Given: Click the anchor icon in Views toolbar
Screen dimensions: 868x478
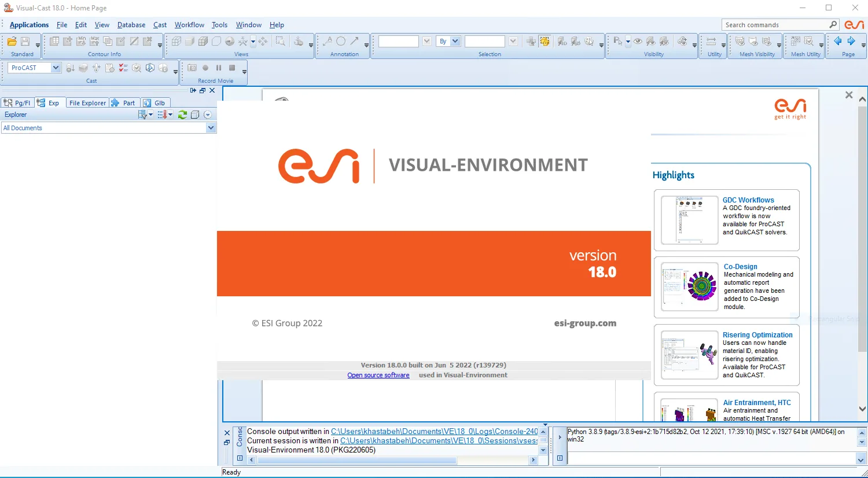Looking at the screenshot, I should (299, 42).
